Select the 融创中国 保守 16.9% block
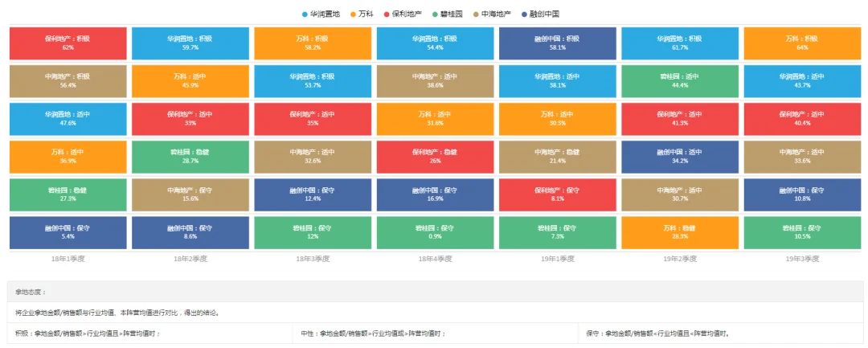The width and height of the screenshot is (868, 348). coord(435,194)
